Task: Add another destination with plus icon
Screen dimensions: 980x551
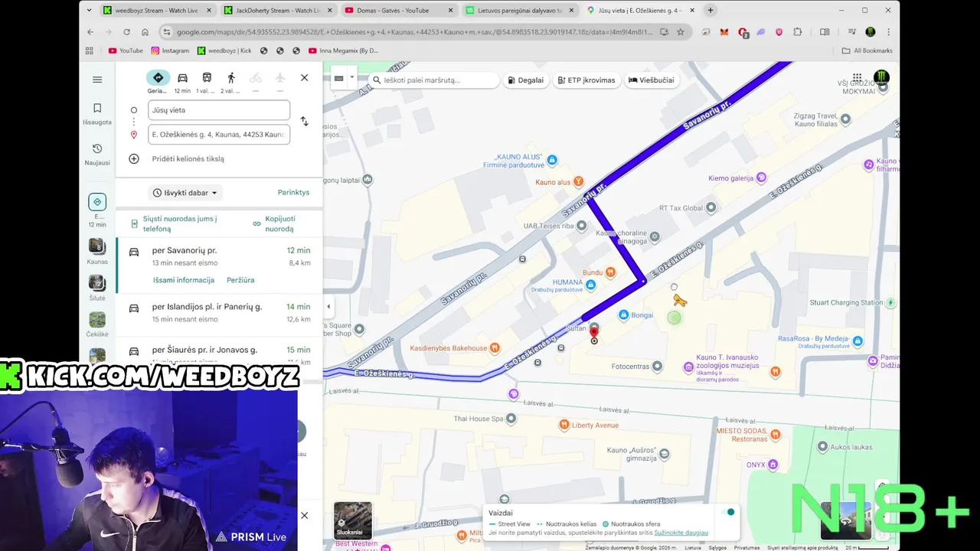Action: pyautogui.click(x=134, y=158)
